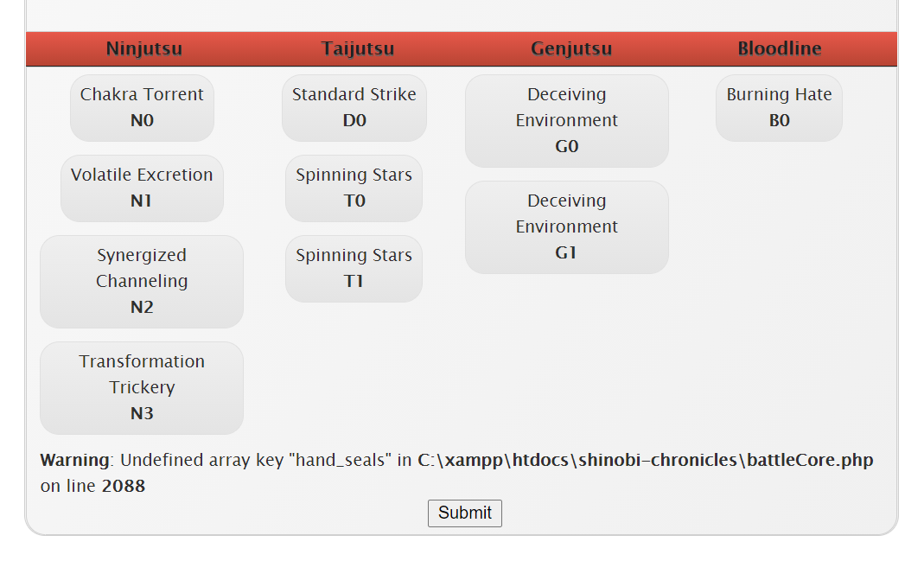
Task: Select Deceiving Environment G1
Action: tap(566, 226)
